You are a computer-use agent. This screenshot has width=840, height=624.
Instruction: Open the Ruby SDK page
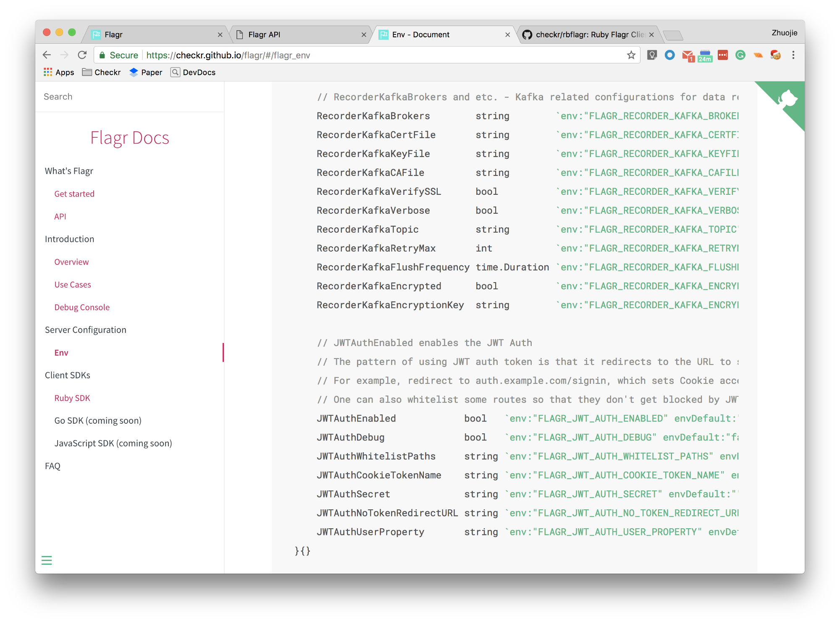(72, 398)
